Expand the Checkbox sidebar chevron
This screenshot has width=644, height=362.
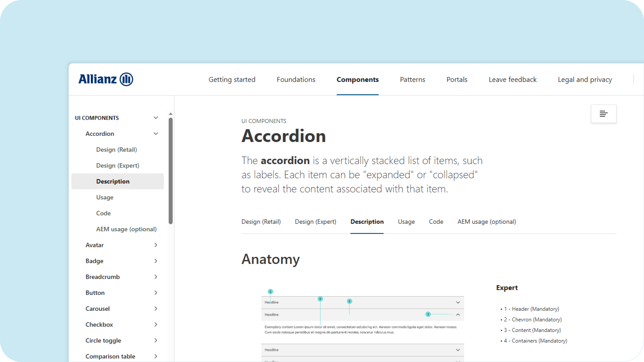coord(156,325)
